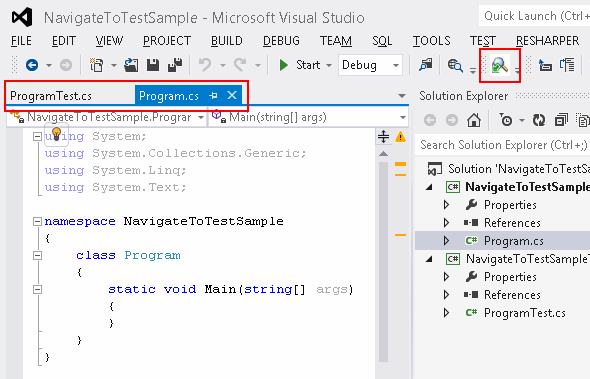
Task: Click the New Project toolbar icon
Action: (x=96, y=65)
